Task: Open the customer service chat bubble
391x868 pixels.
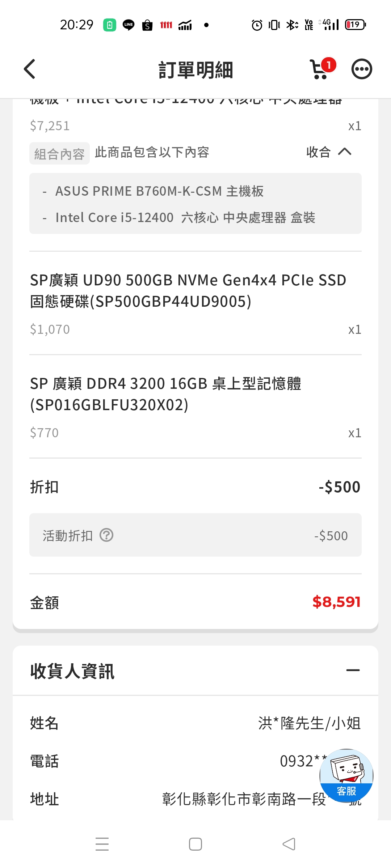Action: 346,775
